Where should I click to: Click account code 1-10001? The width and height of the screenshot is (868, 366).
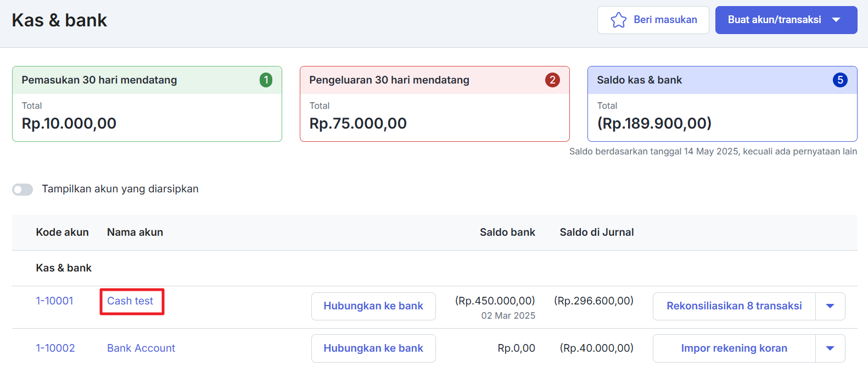54,301
